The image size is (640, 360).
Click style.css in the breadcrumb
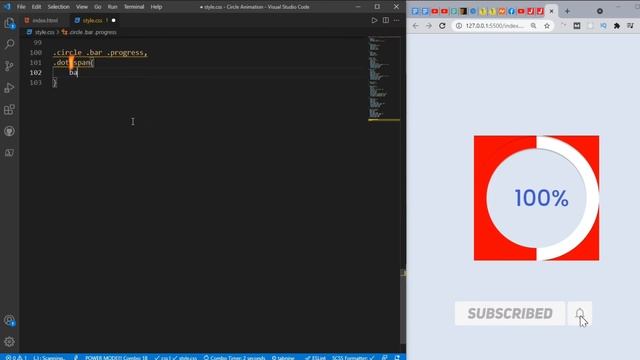pos(44,32)
